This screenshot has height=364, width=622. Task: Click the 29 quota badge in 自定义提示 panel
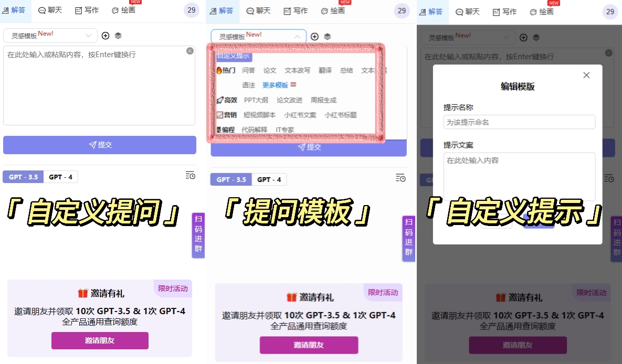click(610, 12)
